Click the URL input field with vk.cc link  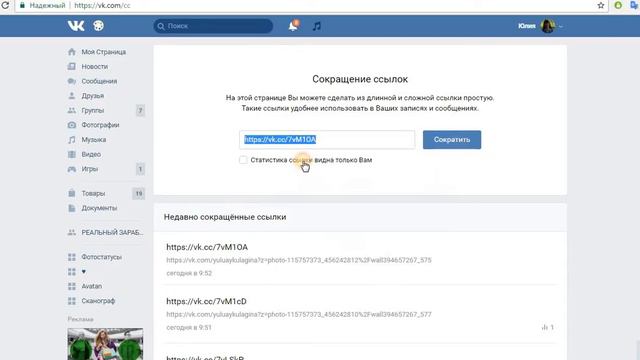click(327, 140)
